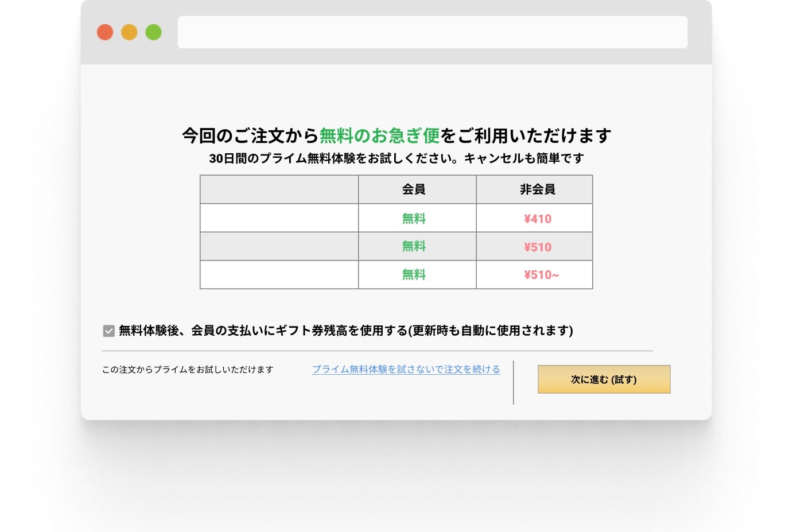This screenshot has width=793, height=532.
Task: Click the 30日間のプライム無料体験 subtitle
Action: (x=396, y=158)
